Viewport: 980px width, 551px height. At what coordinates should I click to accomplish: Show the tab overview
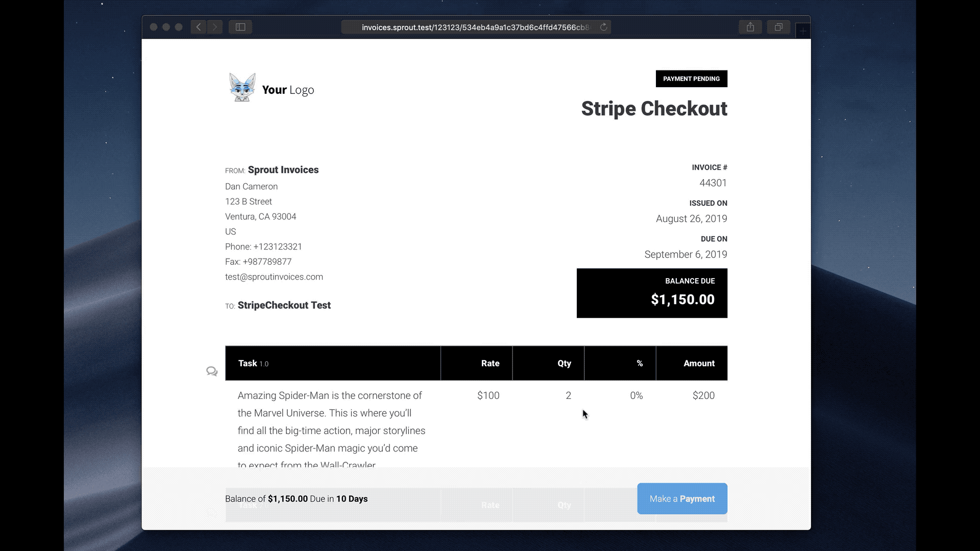[x=778, y=27]
